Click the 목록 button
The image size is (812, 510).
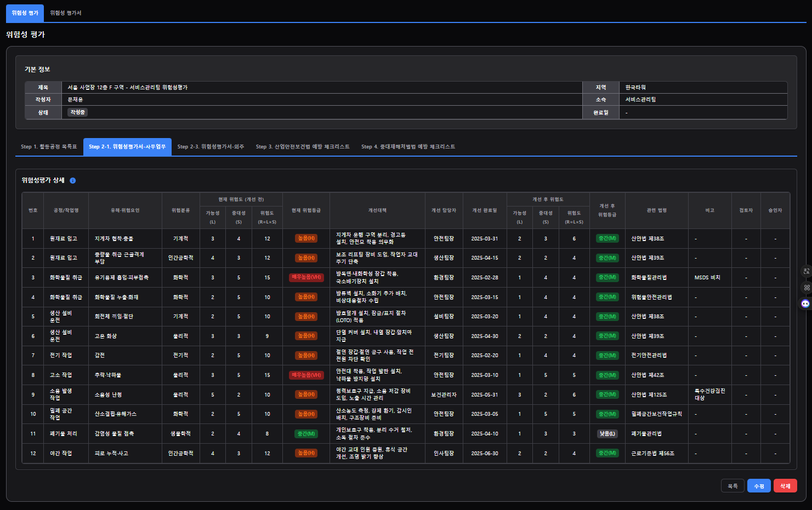click(x=732, y=486)
